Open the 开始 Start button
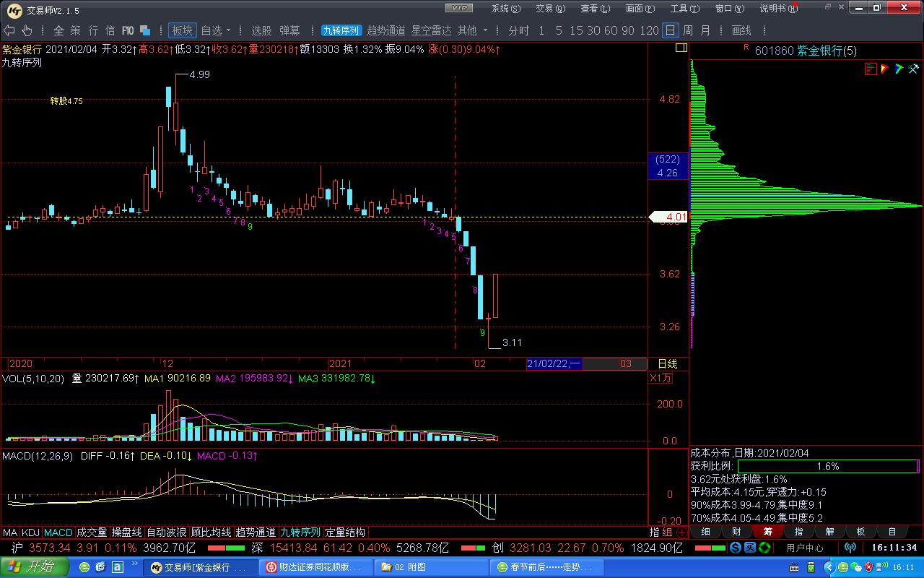This screenshot has width=924, height=578. (x=34, y=567)
